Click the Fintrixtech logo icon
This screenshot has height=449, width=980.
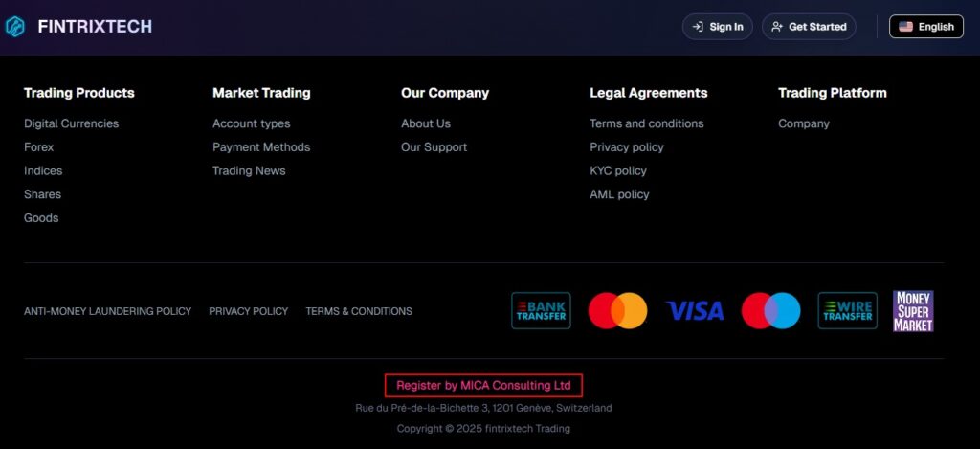tap(15, 27)
